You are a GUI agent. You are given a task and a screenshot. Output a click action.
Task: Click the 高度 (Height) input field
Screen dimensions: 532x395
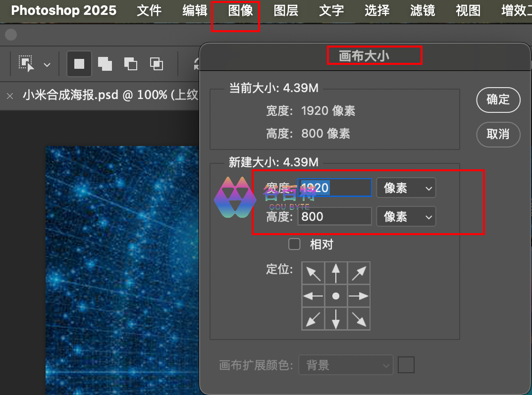[x=334, y=217]
